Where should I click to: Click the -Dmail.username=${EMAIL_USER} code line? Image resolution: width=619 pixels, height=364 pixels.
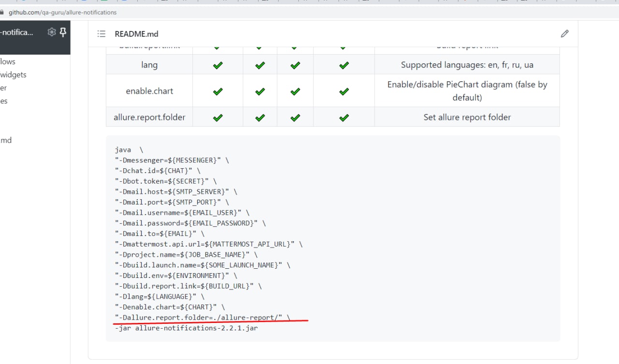pyautogui.click(x=182, y=213)
